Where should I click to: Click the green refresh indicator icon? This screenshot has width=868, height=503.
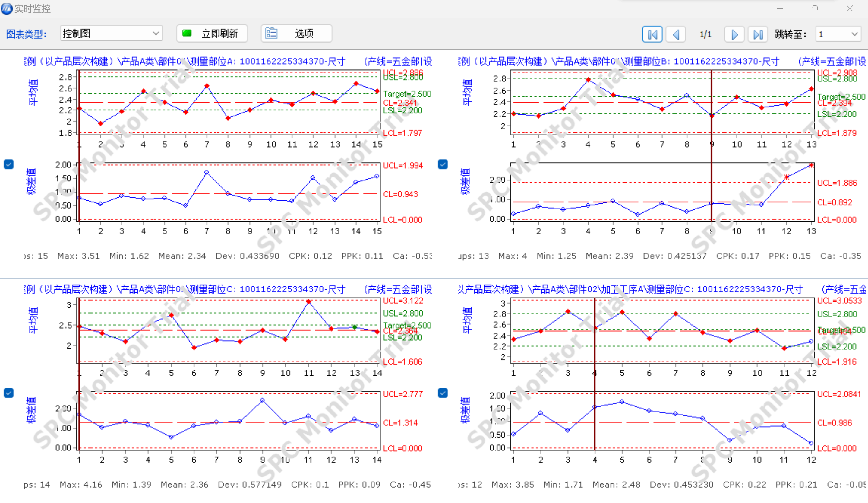click(x=187, y=33)
